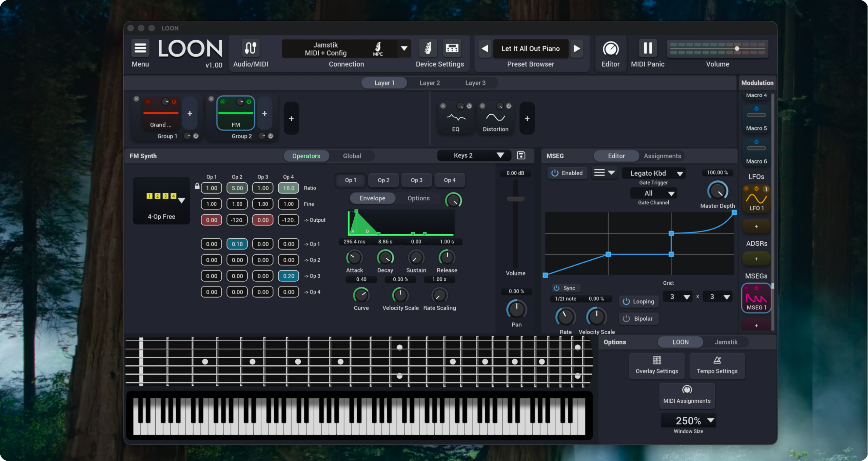
Task: Select the Distortion effect module
Action: point(495,119)
